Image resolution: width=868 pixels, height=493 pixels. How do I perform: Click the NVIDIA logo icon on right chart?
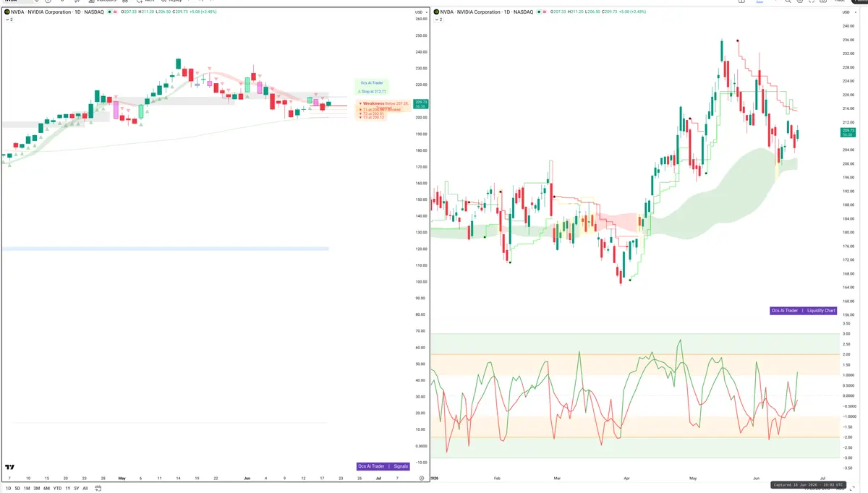coord(435,12)
